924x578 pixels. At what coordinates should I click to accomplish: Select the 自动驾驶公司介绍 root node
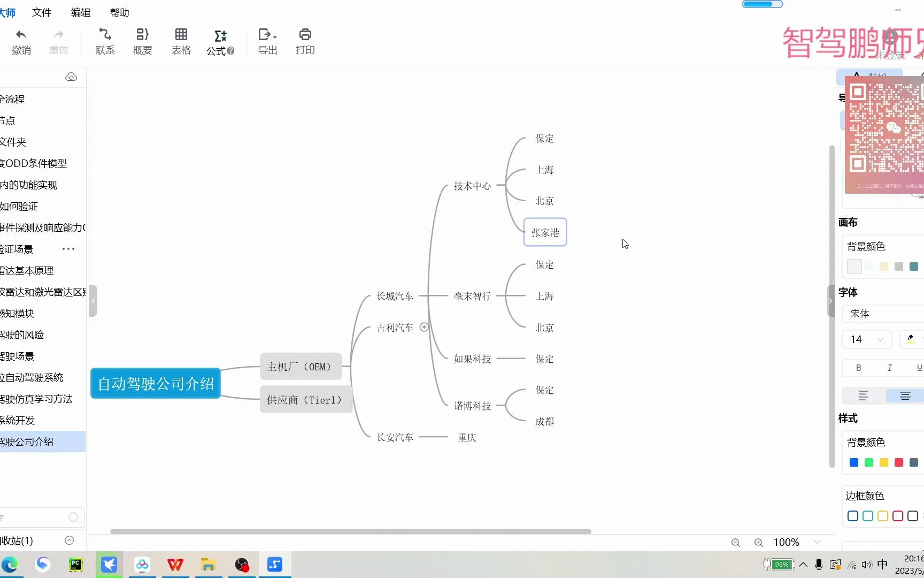click(x=156, y=383)
